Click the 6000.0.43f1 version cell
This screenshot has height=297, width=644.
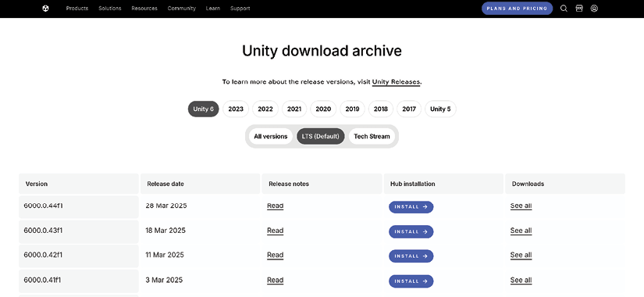point(78,231)
